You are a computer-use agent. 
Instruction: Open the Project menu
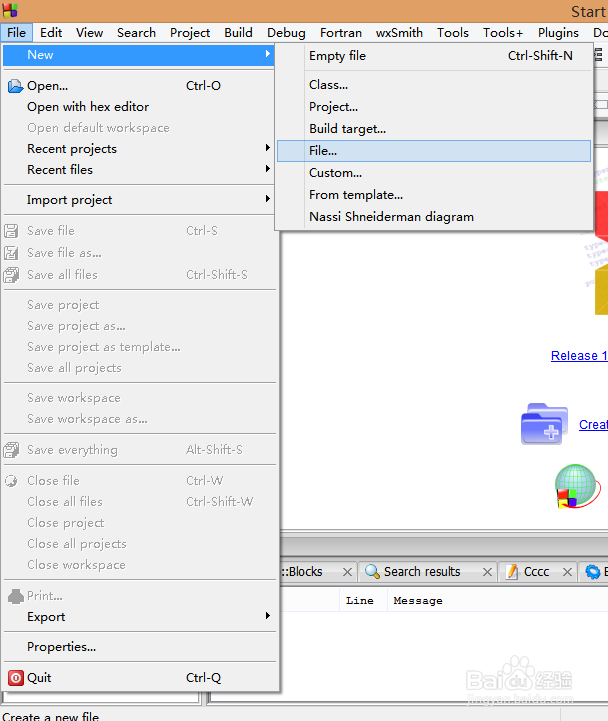190,33
